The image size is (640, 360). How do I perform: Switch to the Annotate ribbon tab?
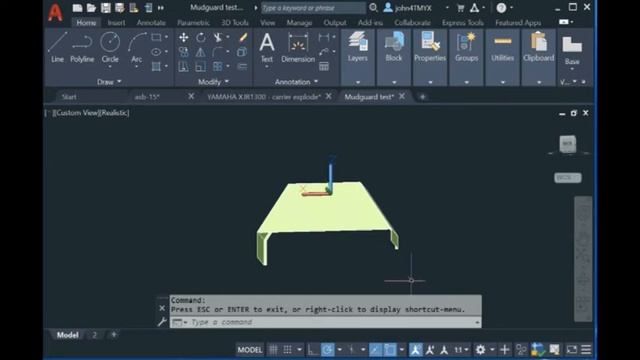151,23
